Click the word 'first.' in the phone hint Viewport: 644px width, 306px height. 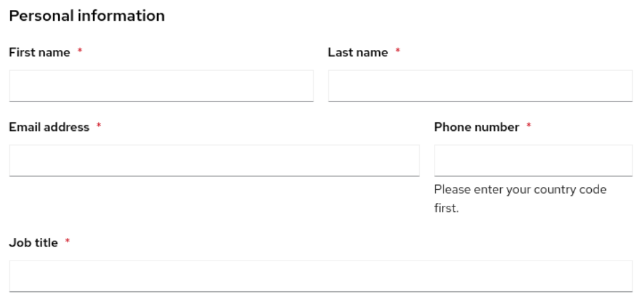[x=446, y=208]
